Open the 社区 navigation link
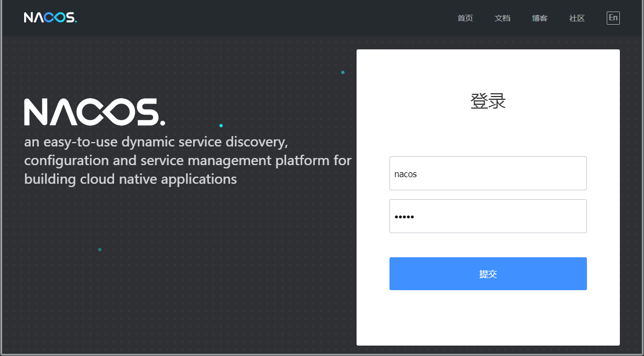644x356 pixels. point(577,18)
